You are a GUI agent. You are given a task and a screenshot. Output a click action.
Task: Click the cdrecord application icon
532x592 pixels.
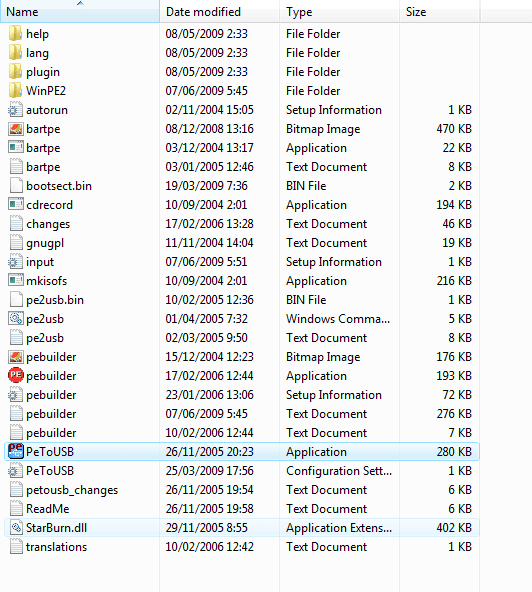pos(15,205)
